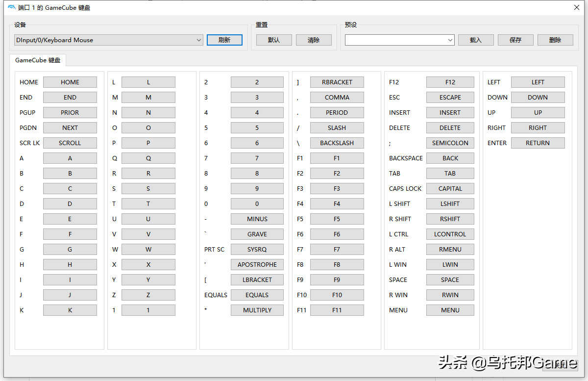
Task: Click the GRAVE mapping button
Action: click(x=257, y=234)
